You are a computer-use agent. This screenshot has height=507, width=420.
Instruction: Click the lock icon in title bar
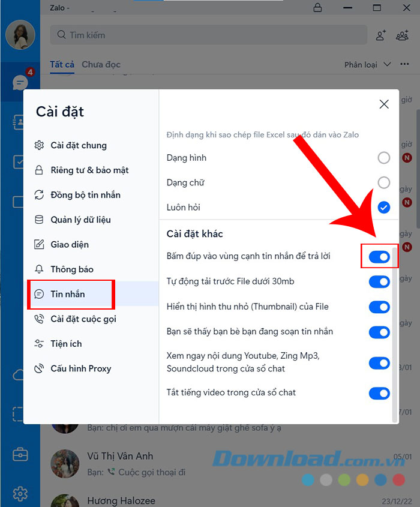pos(317,7)
